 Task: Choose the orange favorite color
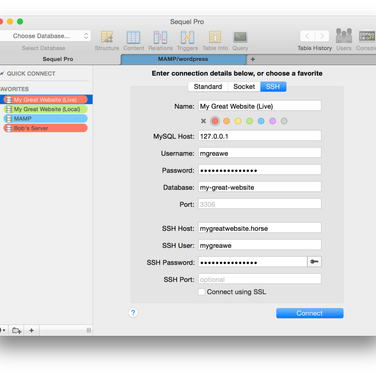pos(226,121)
